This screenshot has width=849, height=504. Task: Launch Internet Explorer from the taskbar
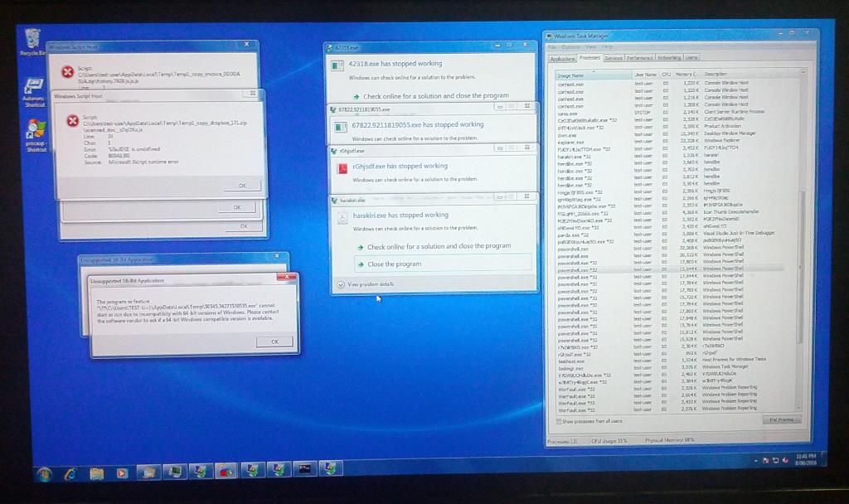pos(70,473)
